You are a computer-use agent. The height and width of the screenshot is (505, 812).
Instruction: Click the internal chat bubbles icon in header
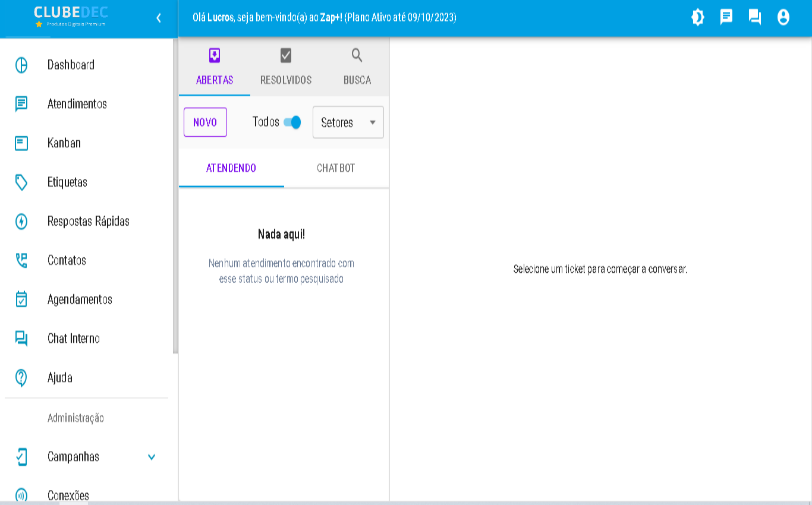point(755,17)
